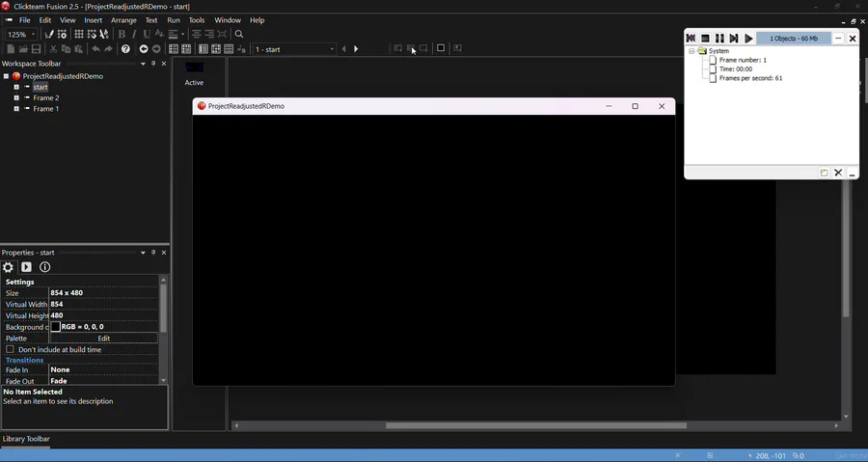
Task: Open the Arrange menu
Action: coord(123,20)
